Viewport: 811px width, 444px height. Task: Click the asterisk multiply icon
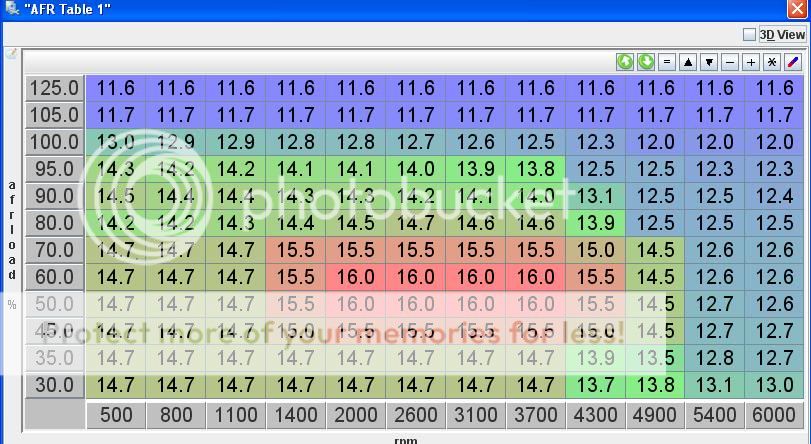[x=772, y=62]
